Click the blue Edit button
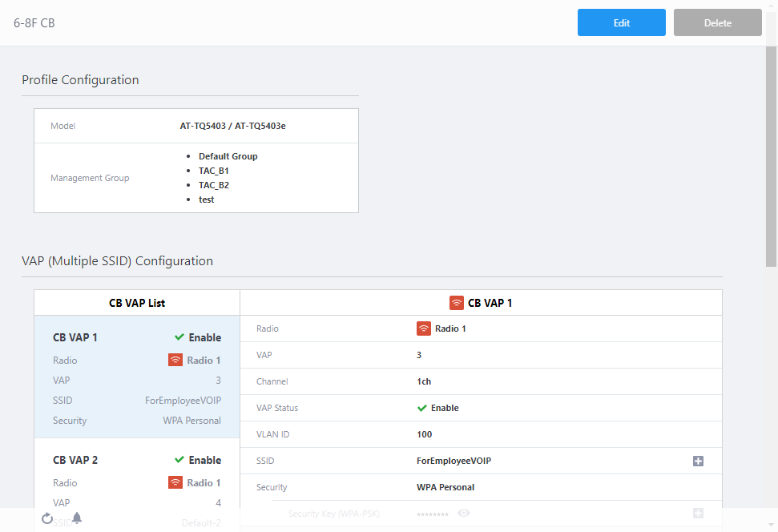778x532 pixels. (621, 23)
